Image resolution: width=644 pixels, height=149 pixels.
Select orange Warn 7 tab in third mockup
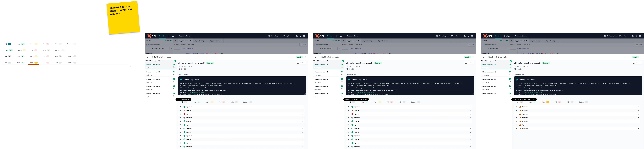tap(545, 102)
